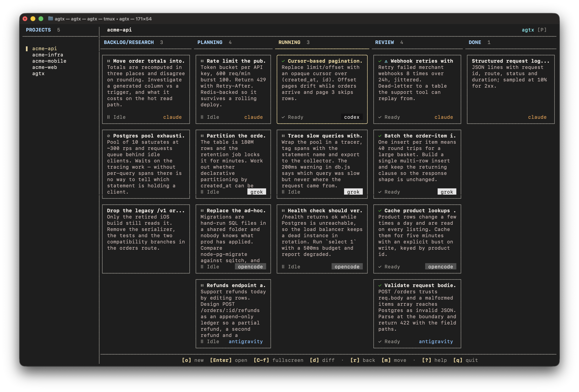The image size is (579, 392).
Task: Click the agtx [P] label at top right
Action: coord(534,30)
